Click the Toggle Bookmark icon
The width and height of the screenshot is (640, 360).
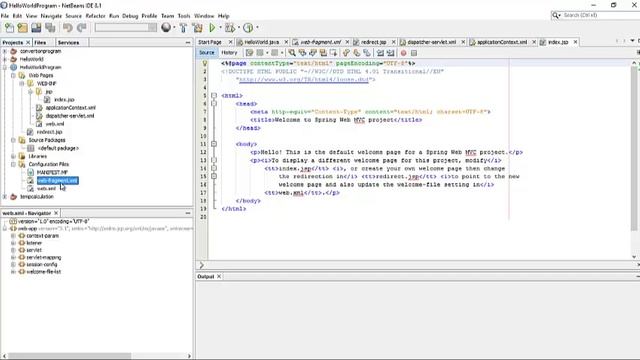(367, 53)
